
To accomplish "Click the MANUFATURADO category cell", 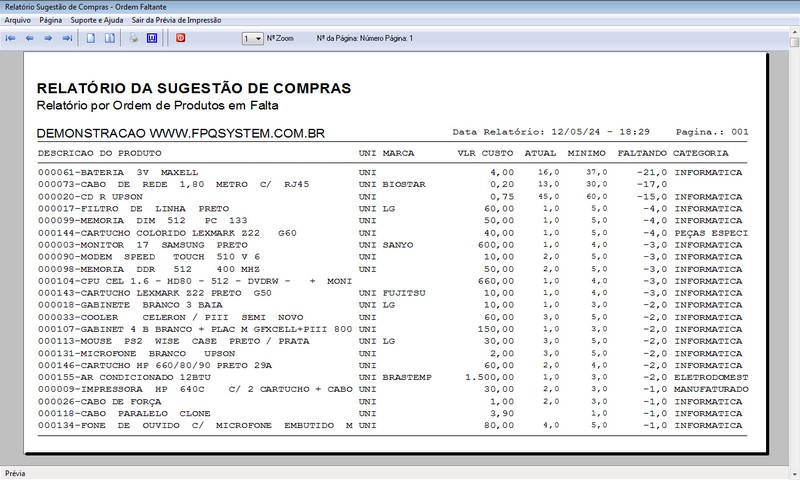I will [x=711, y=390].
